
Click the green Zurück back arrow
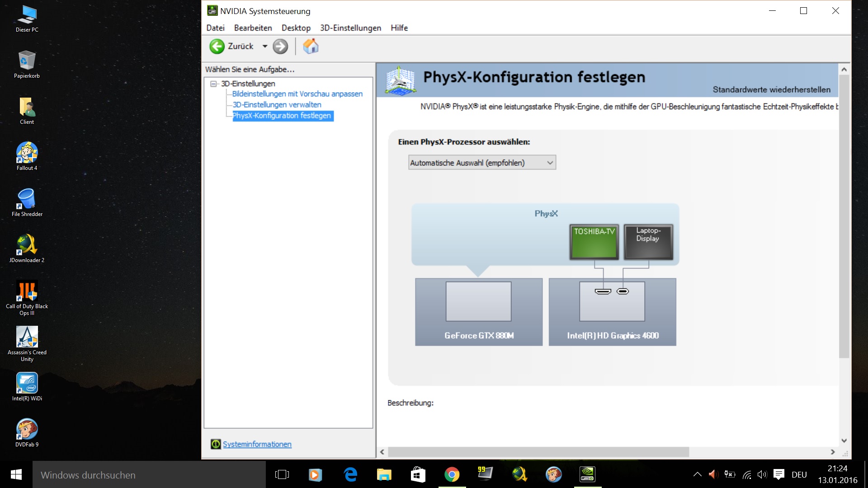pyautogui.click(x=217, y=46)
